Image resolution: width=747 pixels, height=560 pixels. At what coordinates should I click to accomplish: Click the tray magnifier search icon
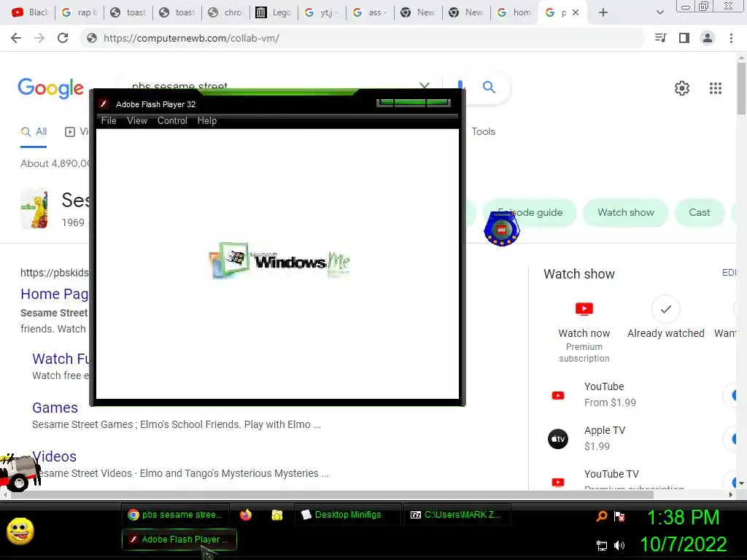tap(602, 516)
